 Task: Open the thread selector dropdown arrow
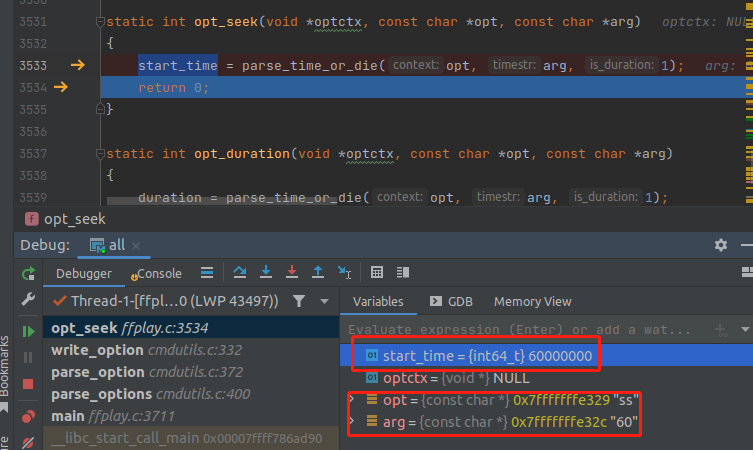(x=324, y=301)
